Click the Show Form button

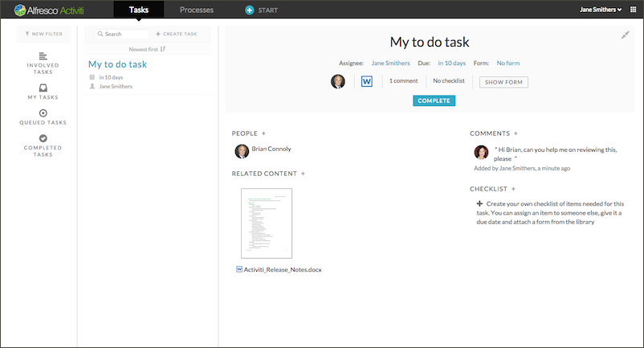pos(503,81)
